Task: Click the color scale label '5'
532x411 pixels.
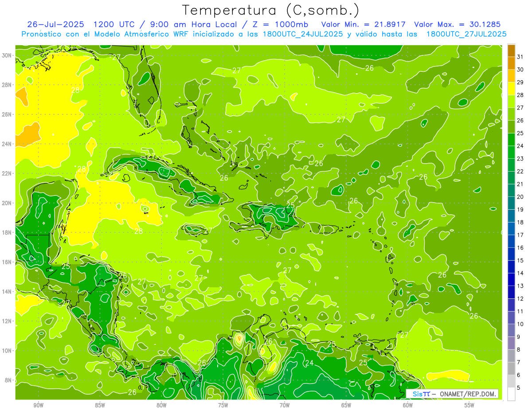Action: 519,388
